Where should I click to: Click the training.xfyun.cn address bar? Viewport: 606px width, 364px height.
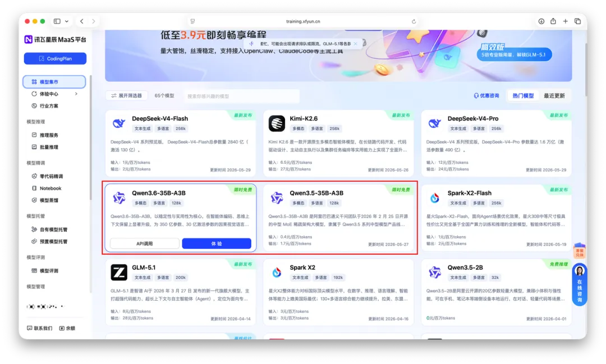point(303,21)
